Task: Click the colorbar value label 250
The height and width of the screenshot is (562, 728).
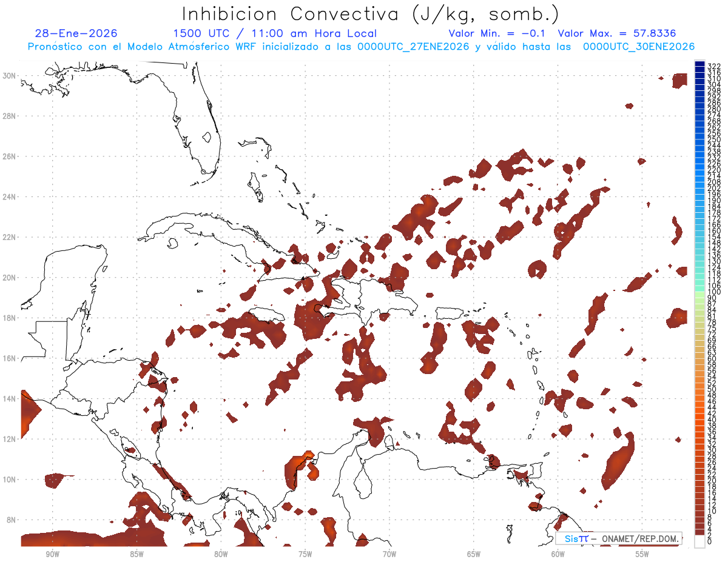Action: point(714,139)
